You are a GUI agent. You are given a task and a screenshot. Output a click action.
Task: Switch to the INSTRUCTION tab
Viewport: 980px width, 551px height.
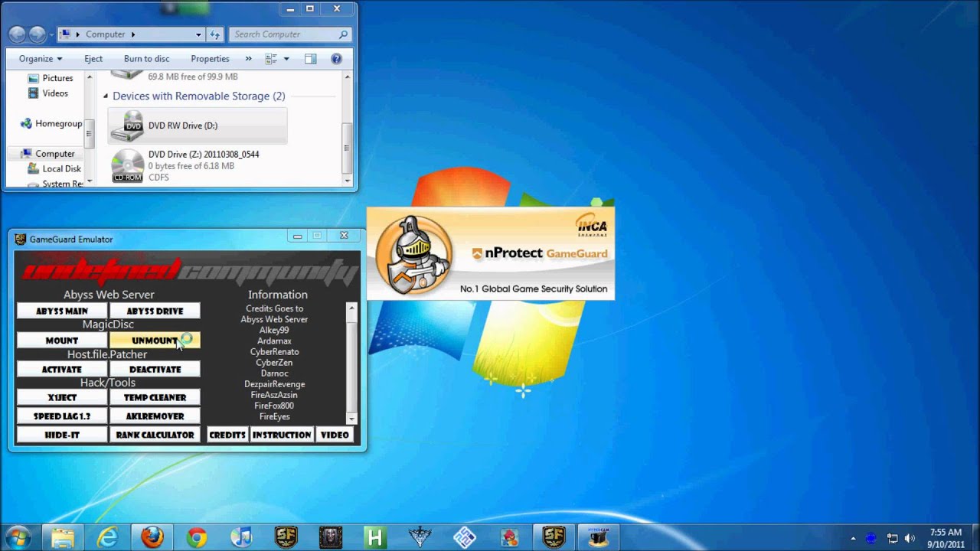point(282,435)
